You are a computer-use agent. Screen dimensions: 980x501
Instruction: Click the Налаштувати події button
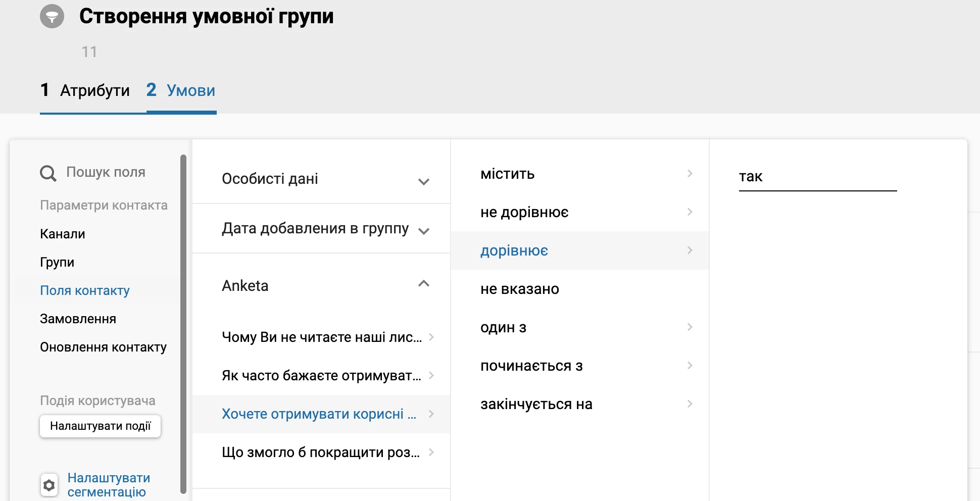(x=100, y=426)
